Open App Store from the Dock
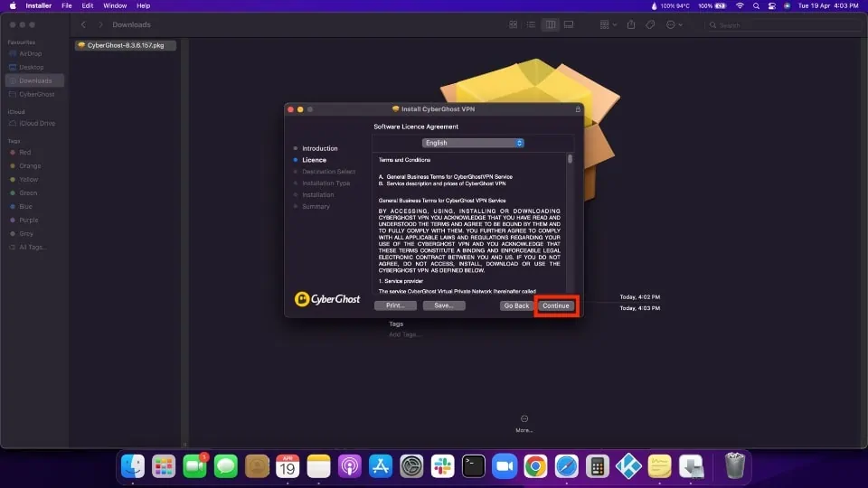Screen dimensions: 868x488 pyautogui.click(x=381, y=466)
